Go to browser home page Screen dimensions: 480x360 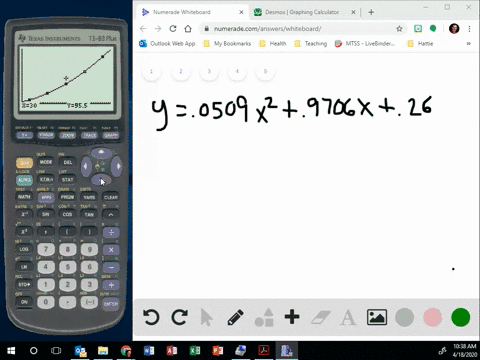point(188,29)
